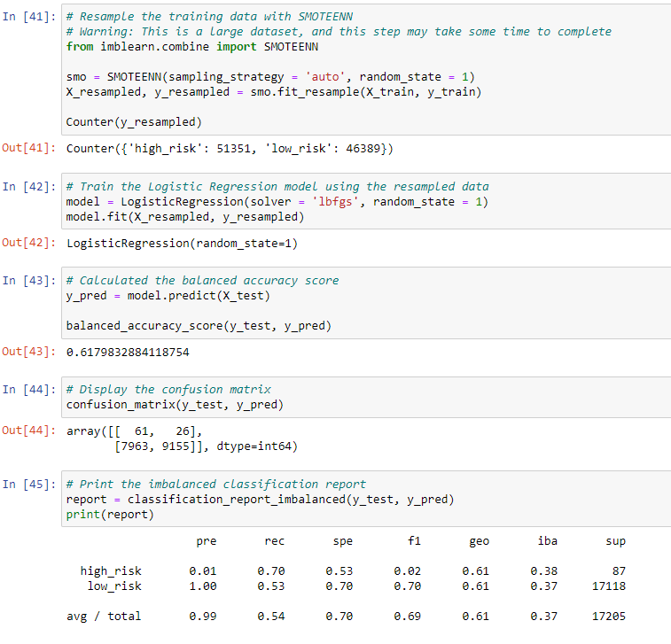671x644 pixels.
Task: Click high_risk iba value 0.38
Action: (x=544, y=571)
